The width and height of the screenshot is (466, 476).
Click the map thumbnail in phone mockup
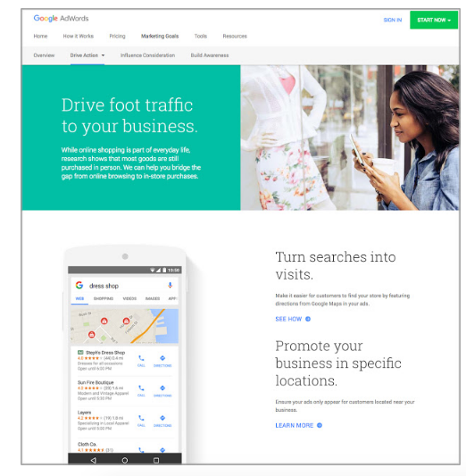click(x=125, y=326)
